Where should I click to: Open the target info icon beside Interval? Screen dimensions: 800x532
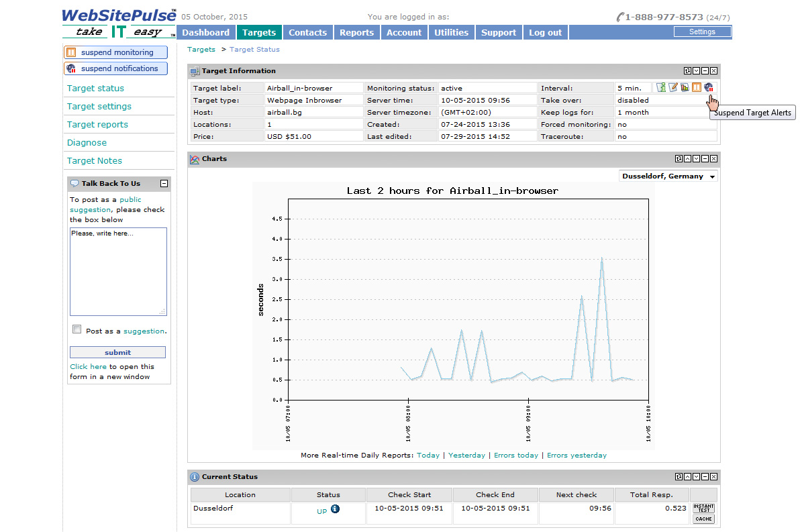(661, 87)
